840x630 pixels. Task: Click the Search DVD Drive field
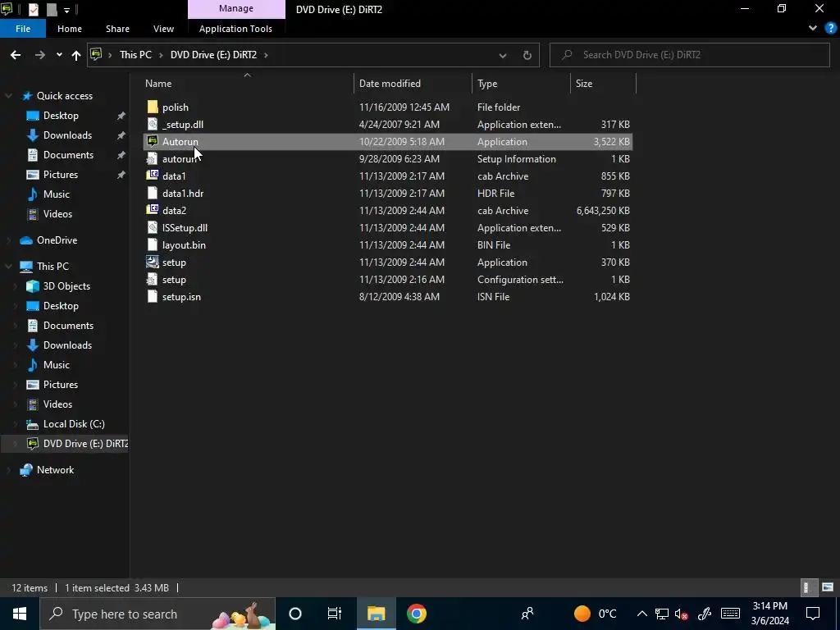pyautogui.click(x=689, y=55)
